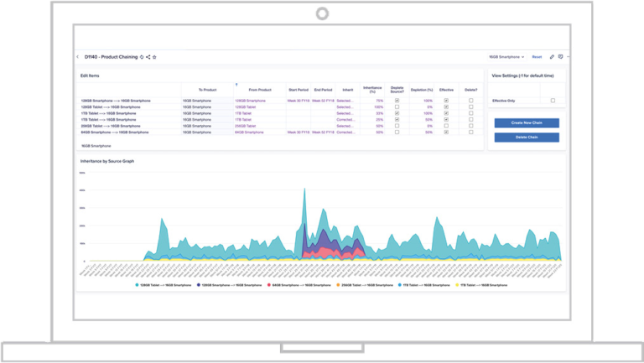Click the tall teal peak in the area chart
Viewport: 644px width, 363px height.
point(304,205)
